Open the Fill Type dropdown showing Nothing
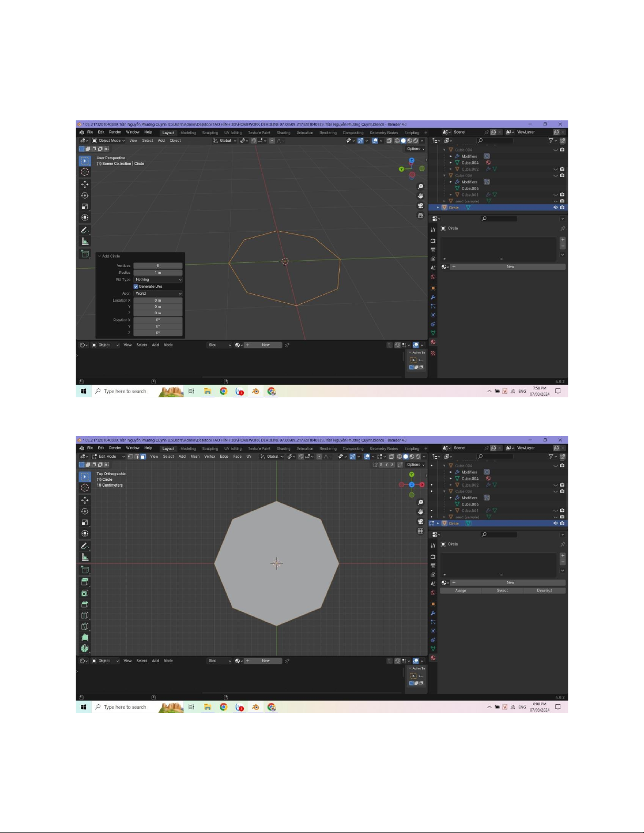Screen dimensions: 644x833 pyautogui.click(x=158, y=280)
